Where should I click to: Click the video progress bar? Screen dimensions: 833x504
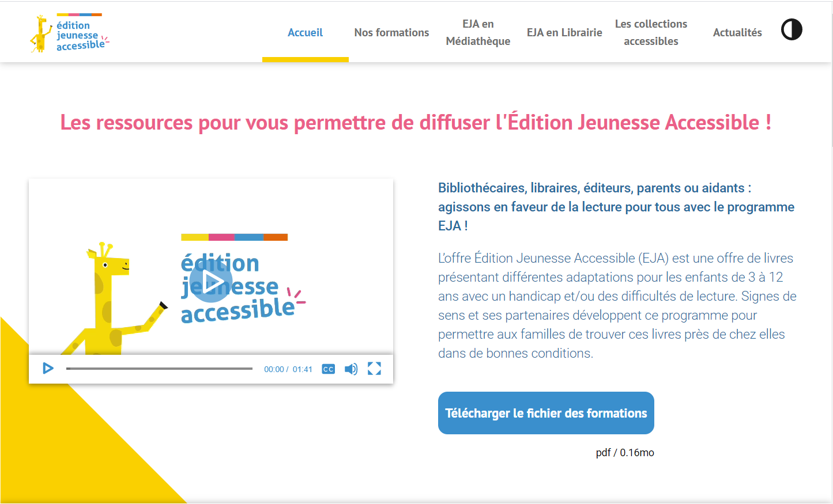159,369
